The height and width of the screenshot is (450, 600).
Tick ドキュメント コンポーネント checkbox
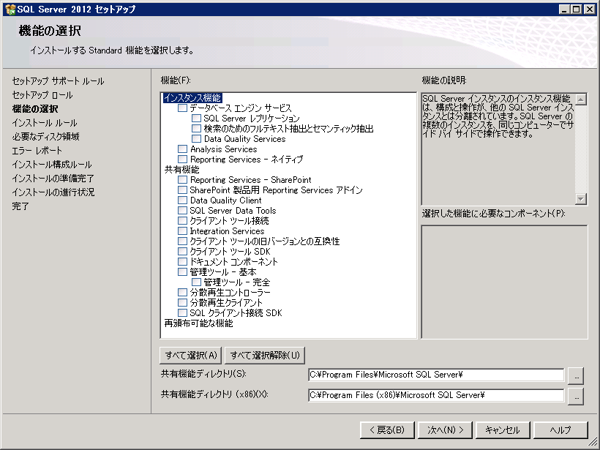click(183, 262)
